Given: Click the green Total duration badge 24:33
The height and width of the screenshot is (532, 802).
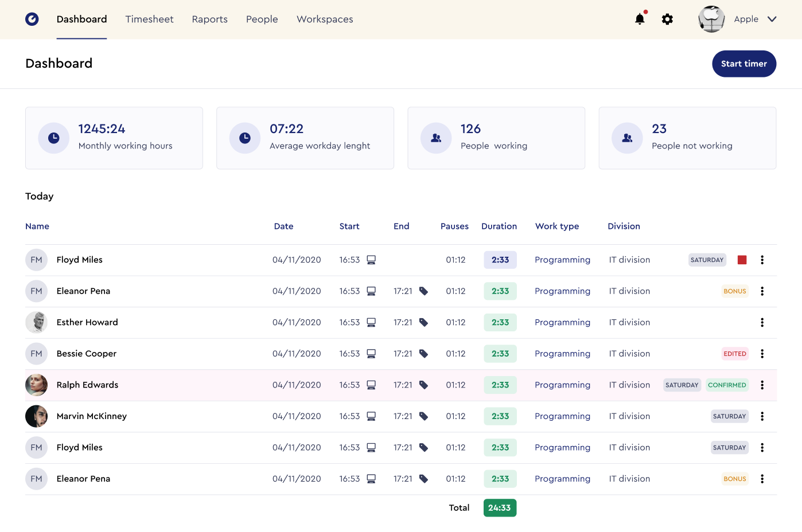Looking at the screenshot, I should point(500,508).
